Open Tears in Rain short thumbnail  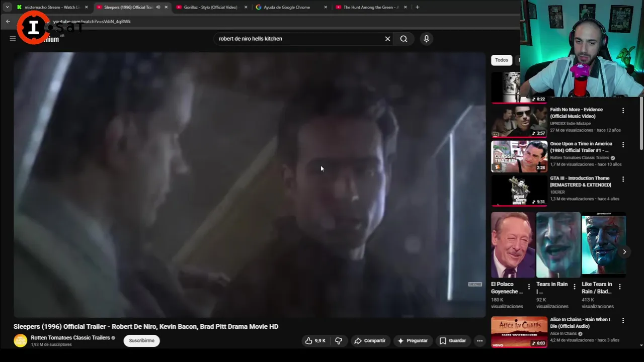[558, 245]
